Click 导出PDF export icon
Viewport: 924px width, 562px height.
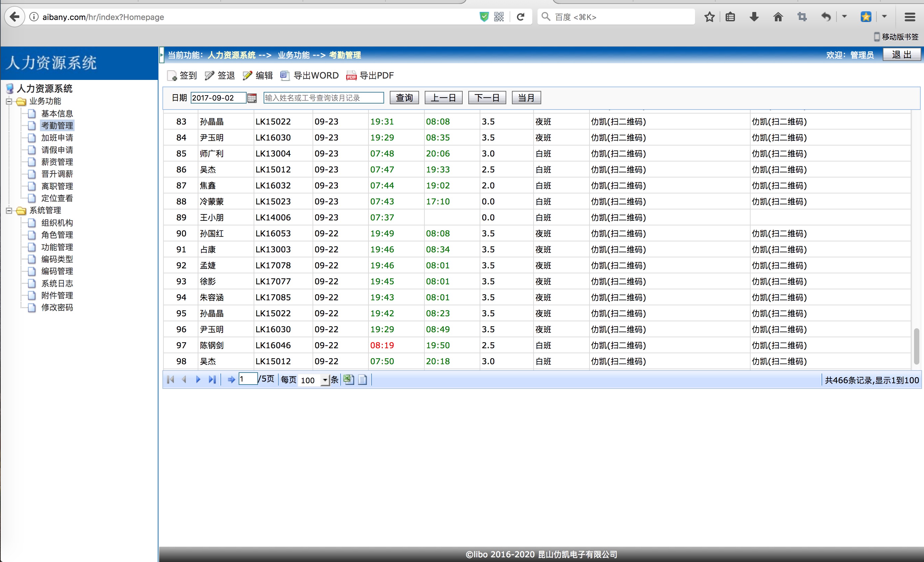click(x=351, y=76)
